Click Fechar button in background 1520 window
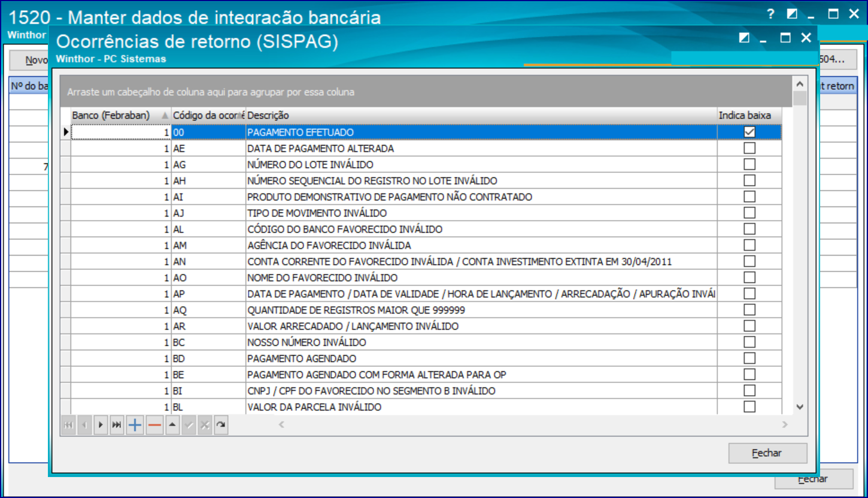 click(x=813, y=479)
